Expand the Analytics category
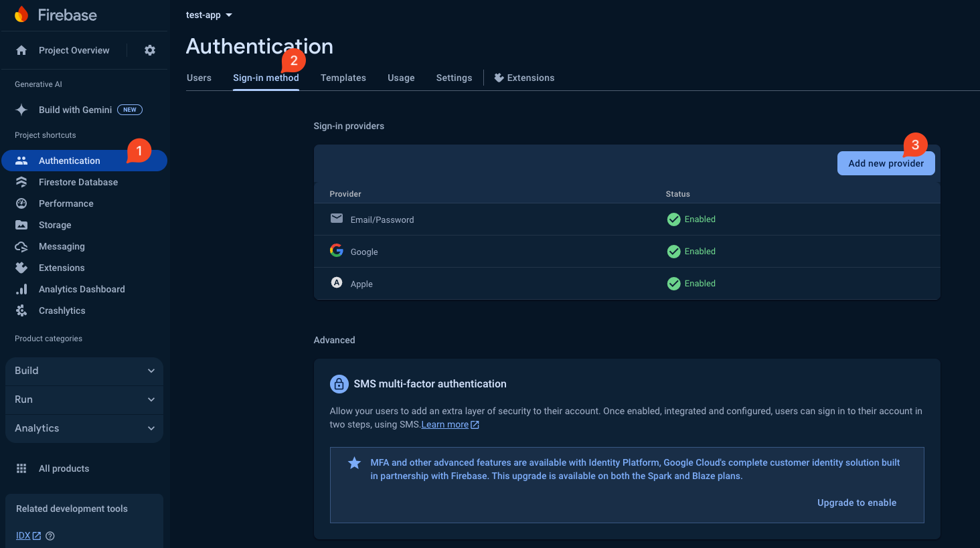980x548 pixels. [x=84, y=428]
